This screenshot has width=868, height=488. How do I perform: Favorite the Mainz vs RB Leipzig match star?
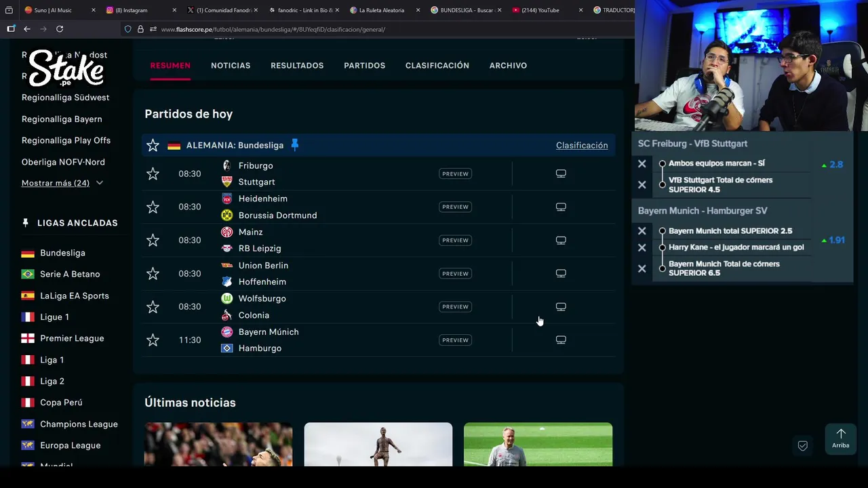[153, 240]
